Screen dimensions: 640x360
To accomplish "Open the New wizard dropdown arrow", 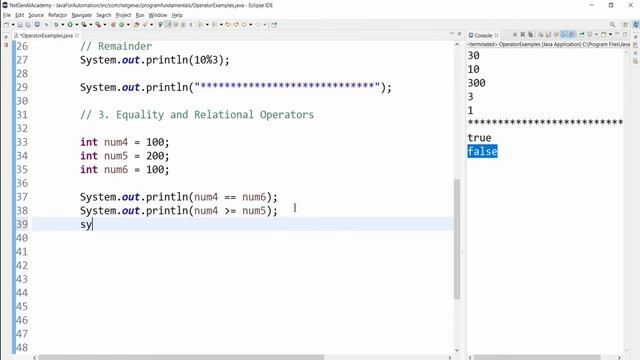I will click(x=13, y=24).
